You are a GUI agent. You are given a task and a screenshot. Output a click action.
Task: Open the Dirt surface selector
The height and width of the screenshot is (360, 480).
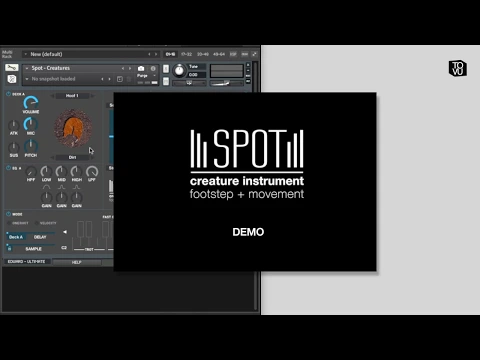coord(72,157)
